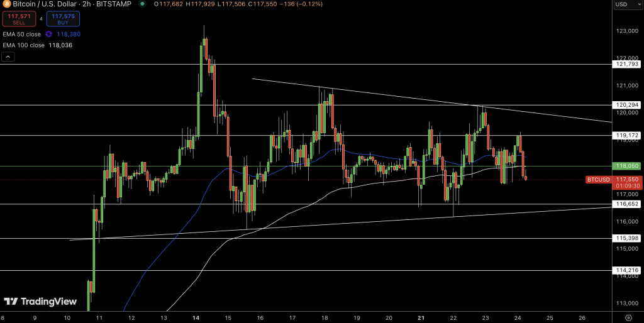Click the green market status dot
This screenshot has height=323, width=644.
tap(142, 4)
